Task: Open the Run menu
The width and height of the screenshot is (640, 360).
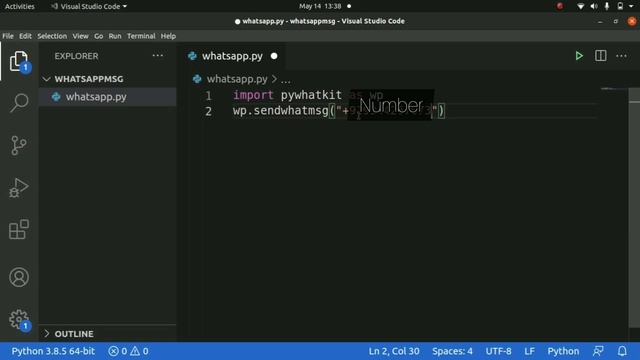Action: pyautogui.click(x=115, y=36)
